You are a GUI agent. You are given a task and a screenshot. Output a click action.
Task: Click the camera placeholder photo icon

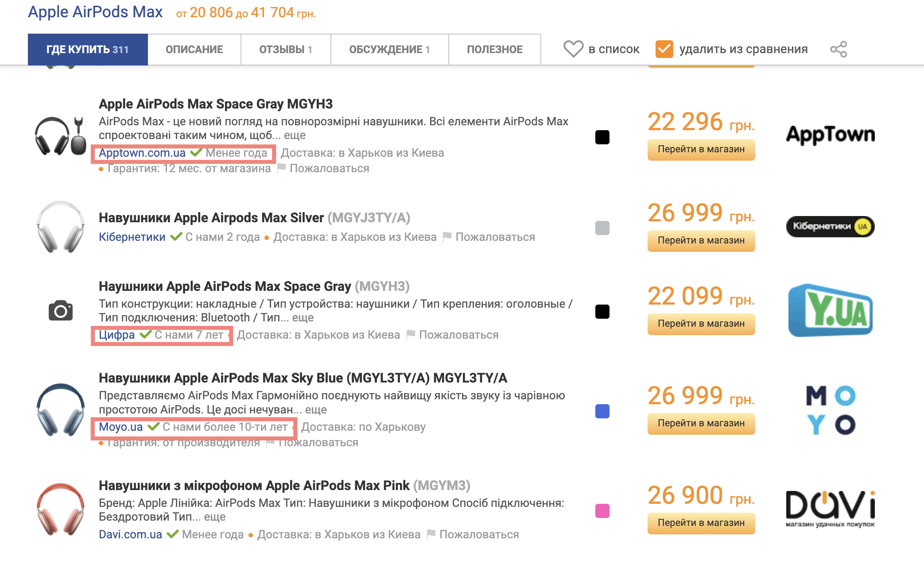pos(61,310)
